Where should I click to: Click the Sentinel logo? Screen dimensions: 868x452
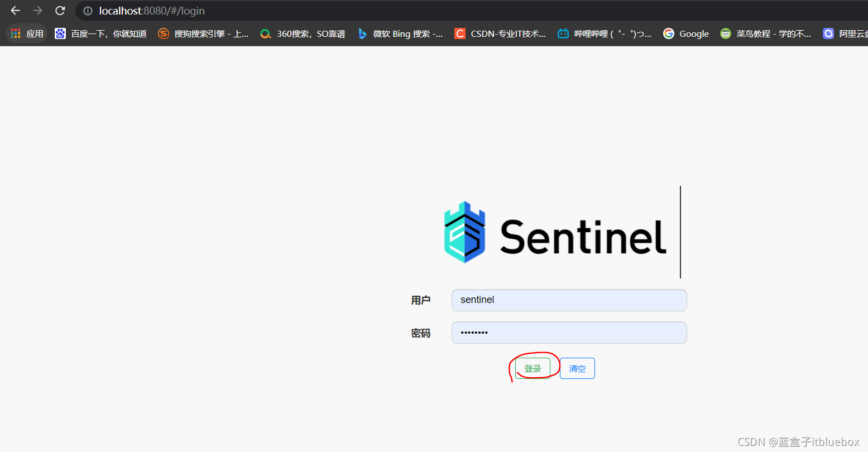pyautogui.click(x=555, y=233)
